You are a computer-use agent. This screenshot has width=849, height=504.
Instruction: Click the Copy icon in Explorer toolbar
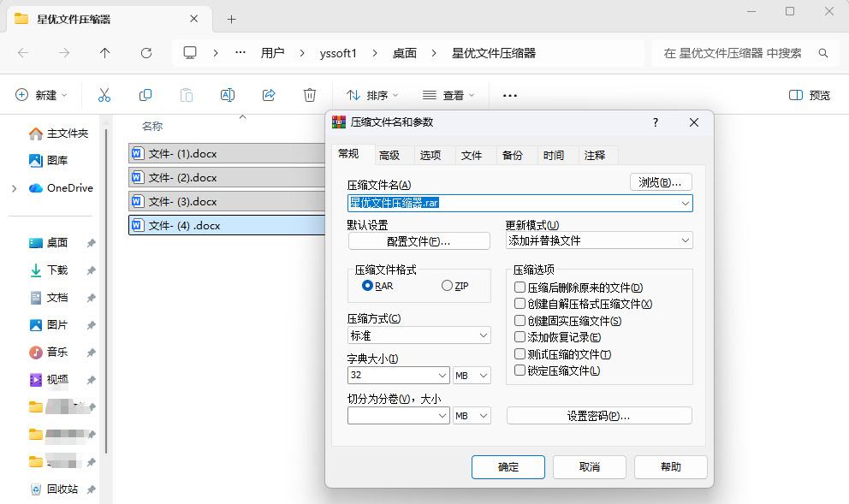pos(145,95)
